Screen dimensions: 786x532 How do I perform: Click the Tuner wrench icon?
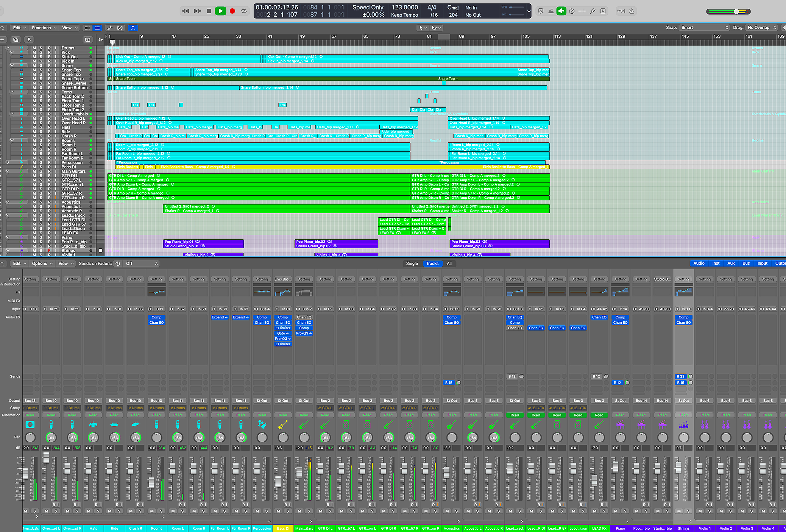(x=593, y=11)
